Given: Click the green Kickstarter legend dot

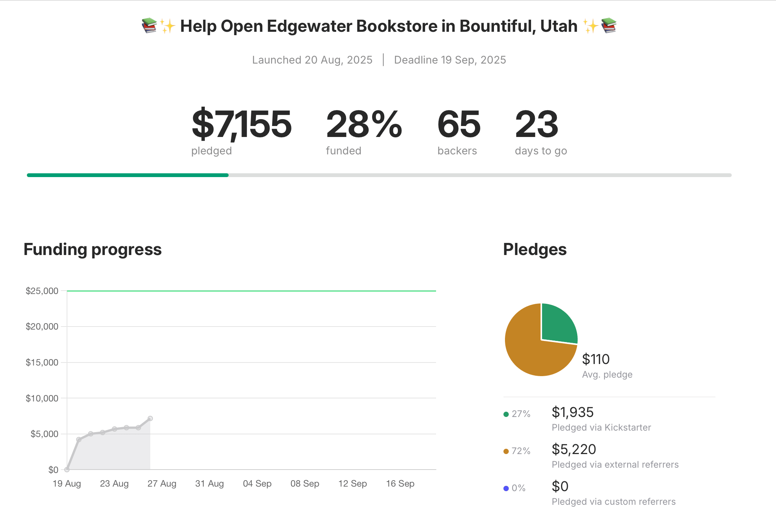Looking at the screenshot, I should point(506,414).
